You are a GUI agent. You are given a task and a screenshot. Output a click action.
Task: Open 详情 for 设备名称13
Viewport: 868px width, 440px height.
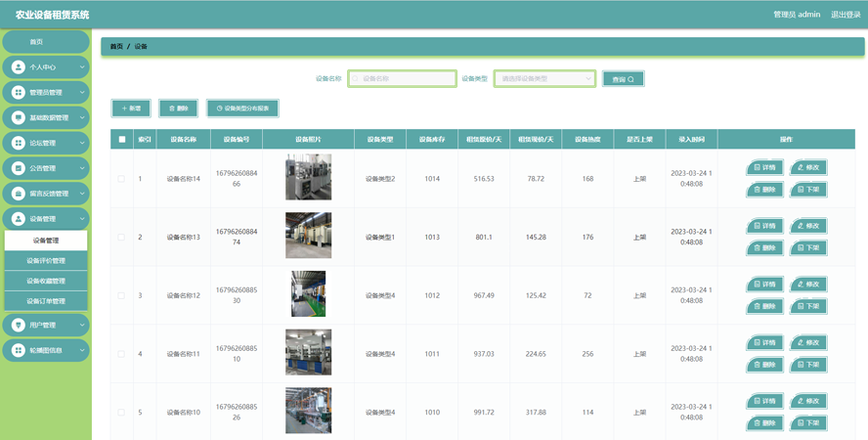(x=764, y=226)
